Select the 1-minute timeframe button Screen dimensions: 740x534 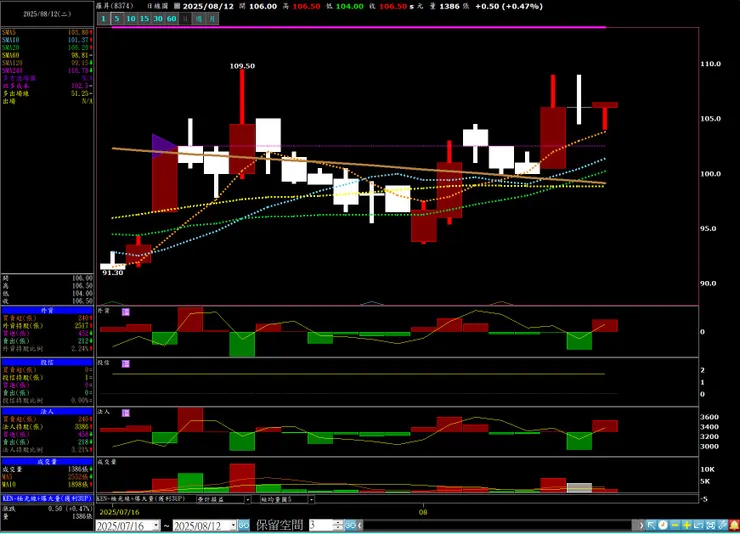(103, 19)
